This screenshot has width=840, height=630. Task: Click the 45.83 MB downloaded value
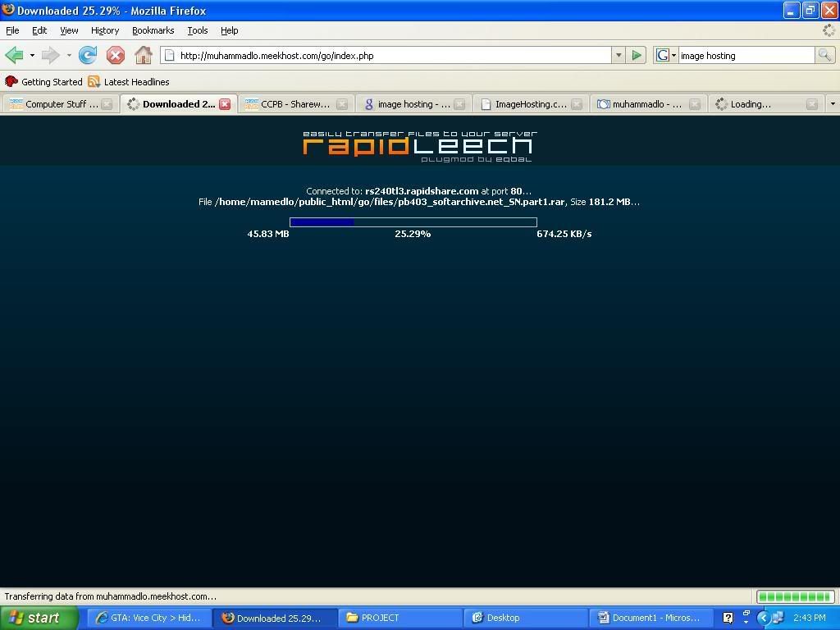point(268,234)
